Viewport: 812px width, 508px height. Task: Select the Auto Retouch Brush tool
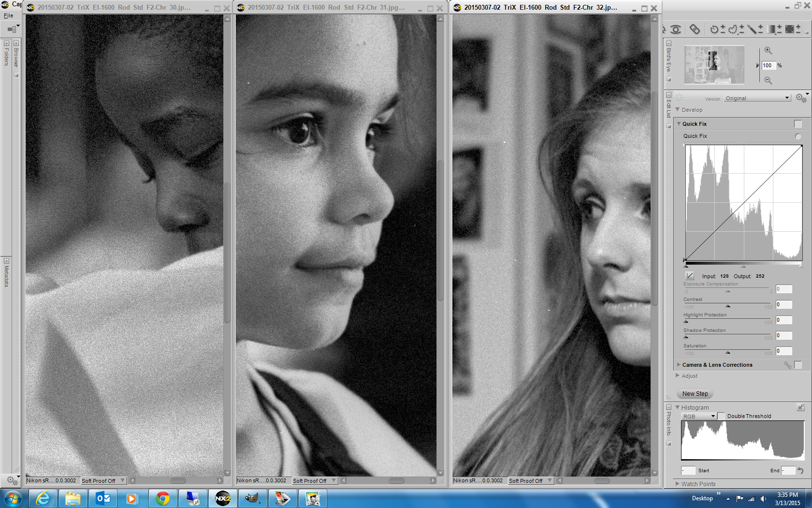tap(695, 30)
